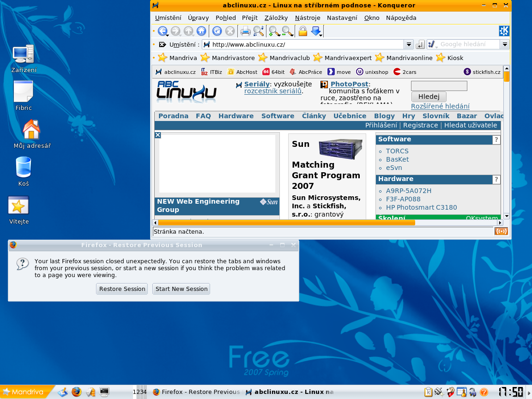Open the Nástroje menu

308,18
